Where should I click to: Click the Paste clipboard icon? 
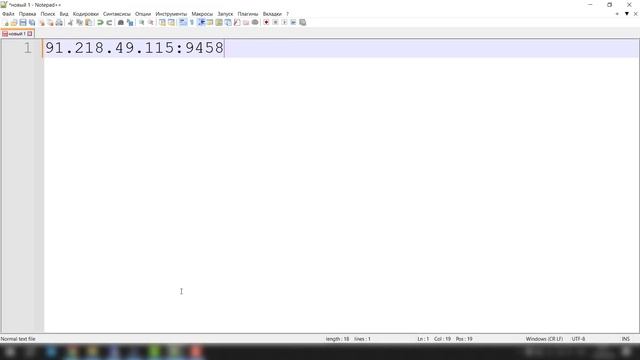[x=88, y=22]
